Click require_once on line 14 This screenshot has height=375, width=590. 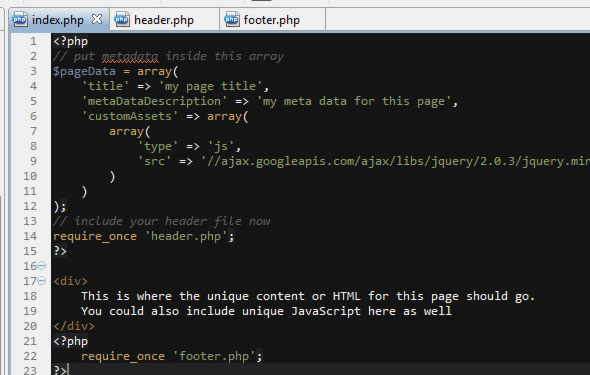95,237
